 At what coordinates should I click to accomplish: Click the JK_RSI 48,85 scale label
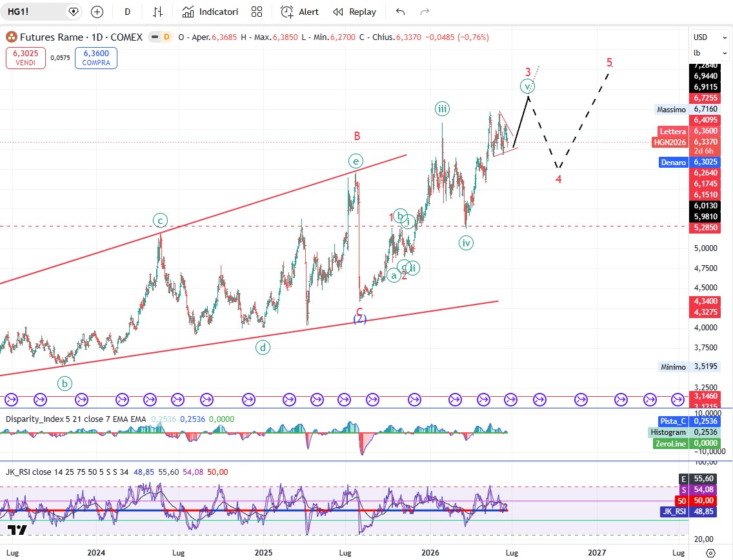pos(688,512)
